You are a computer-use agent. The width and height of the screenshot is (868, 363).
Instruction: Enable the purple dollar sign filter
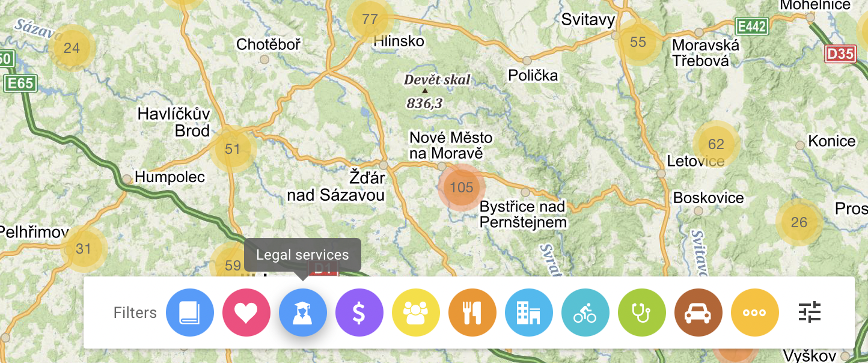tap(359, 313)
